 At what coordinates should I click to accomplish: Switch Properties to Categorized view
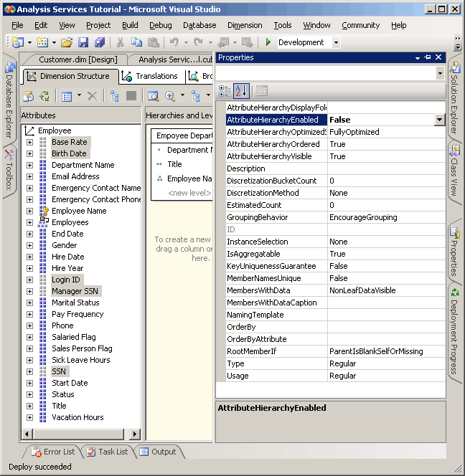click(x=225, y=91)
